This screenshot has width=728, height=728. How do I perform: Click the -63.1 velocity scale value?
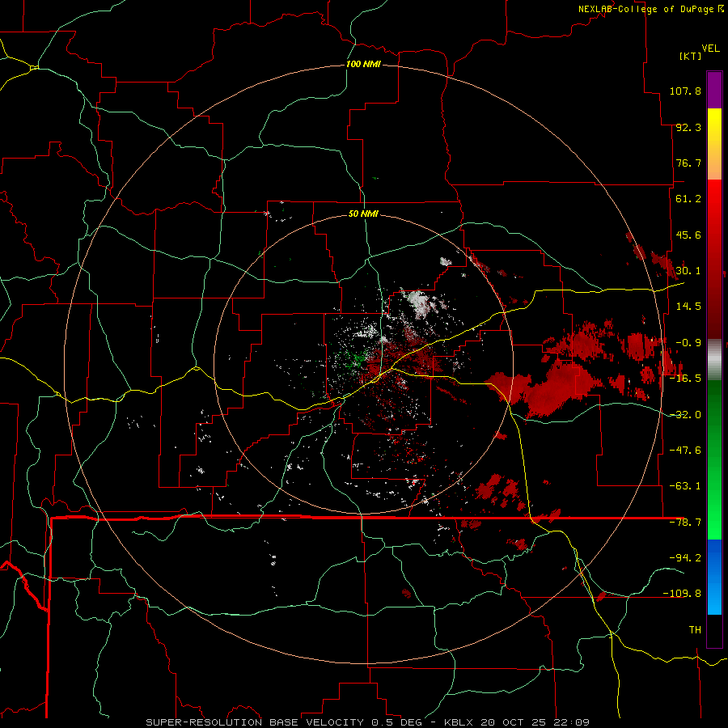pyautogui.click(x=685, y=486)
